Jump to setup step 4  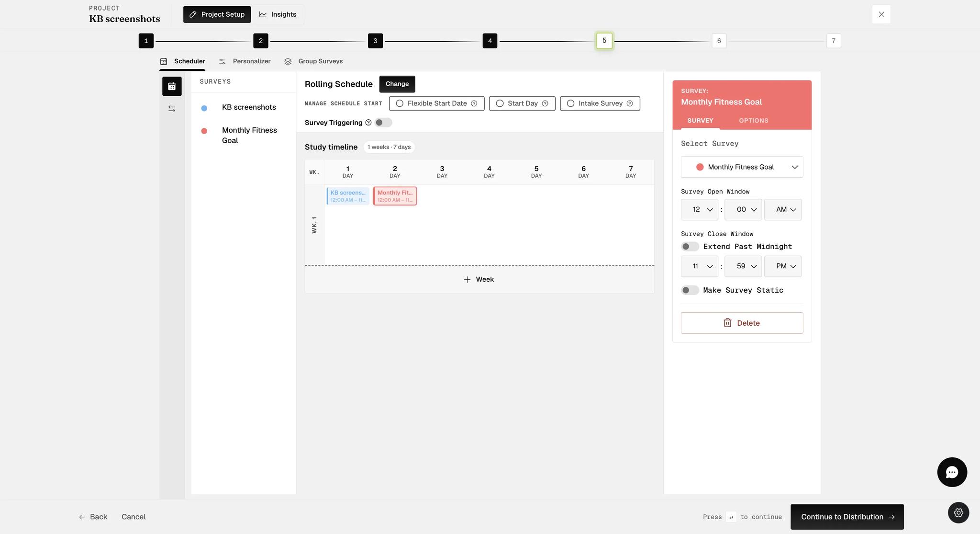click(x=490, y=41)
